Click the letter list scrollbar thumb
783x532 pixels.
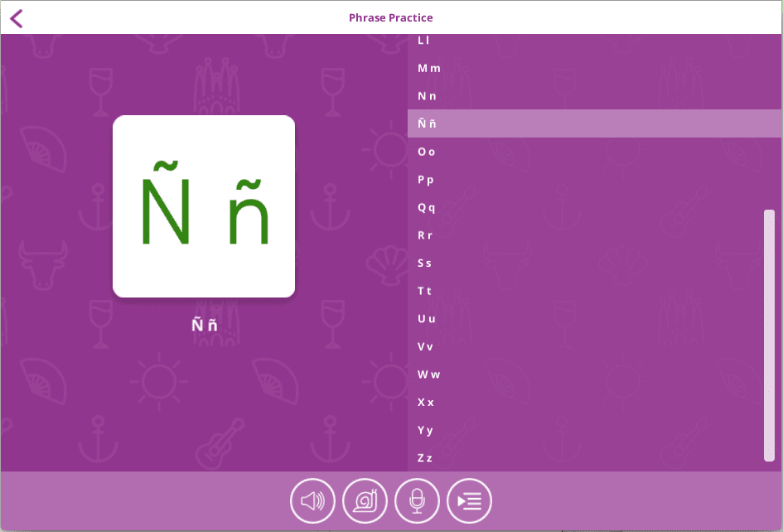[x=769, y=336]
